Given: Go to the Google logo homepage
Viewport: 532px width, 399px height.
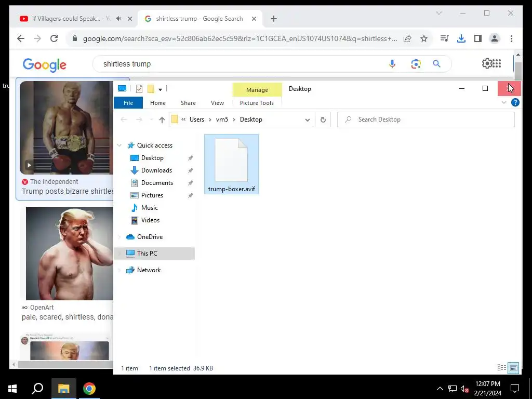Looking at the screenshot, I should click(45, 64).
